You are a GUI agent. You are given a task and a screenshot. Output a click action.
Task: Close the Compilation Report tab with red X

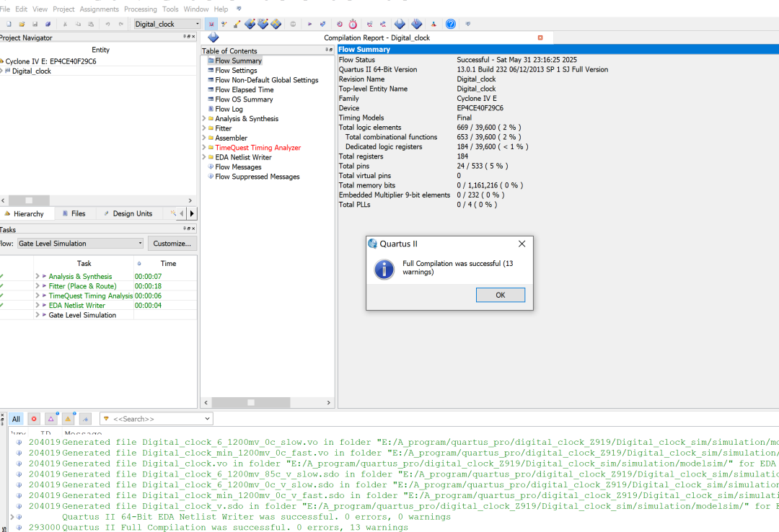pos(540,37)
